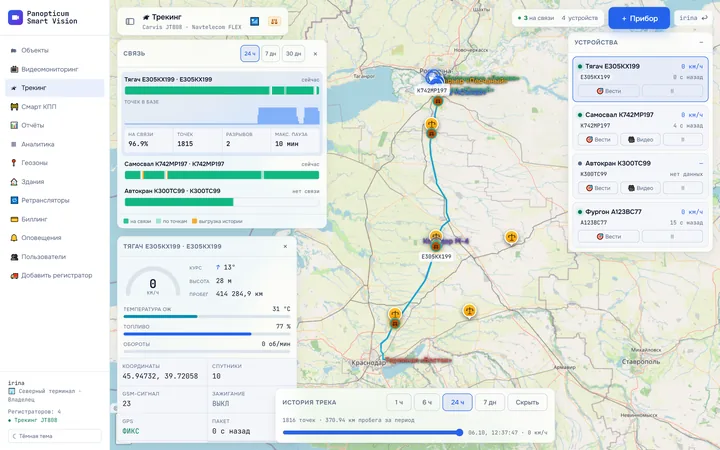
Task: Click the Вести target icon on Тягач card
Action: [x=600, y=91]
